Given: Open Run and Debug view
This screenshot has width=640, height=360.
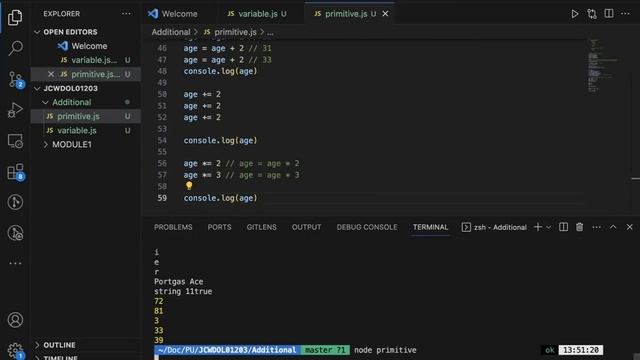Looking at the screenshot, I should (x=15, y=110).
